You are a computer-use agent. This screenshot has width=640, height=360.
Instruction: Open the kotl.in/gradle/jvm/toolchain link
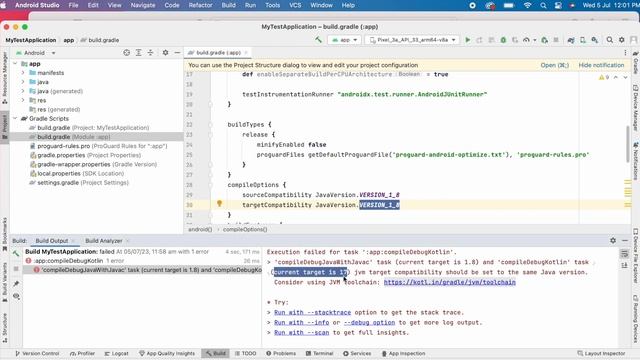tap(449, 282)
